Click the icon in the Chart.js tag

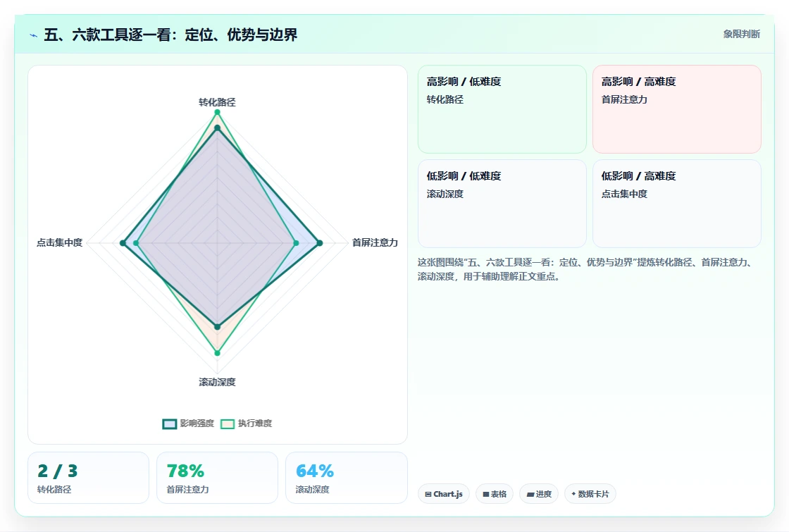428,494
